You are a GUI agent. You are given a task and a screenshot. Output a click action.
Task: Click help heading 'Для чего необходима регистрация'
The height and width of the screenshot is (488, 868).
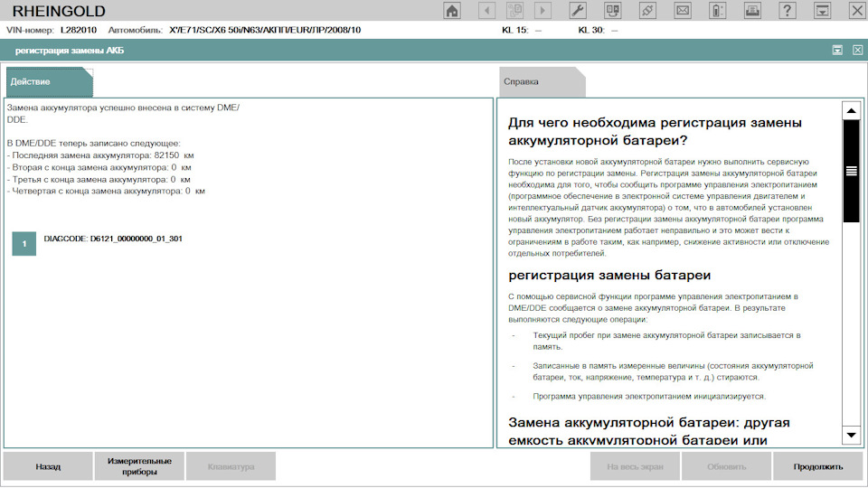coord(655,131)
